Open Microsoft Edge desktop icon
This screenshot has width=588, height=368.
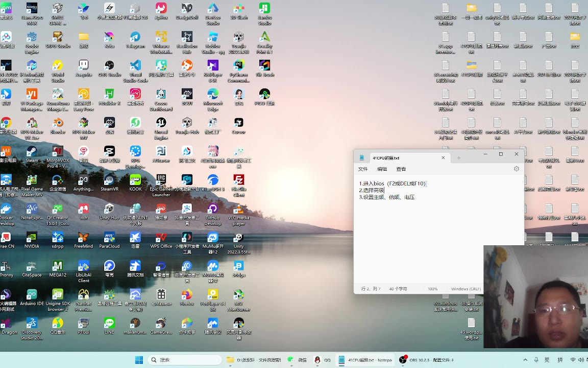coord(213,100)
